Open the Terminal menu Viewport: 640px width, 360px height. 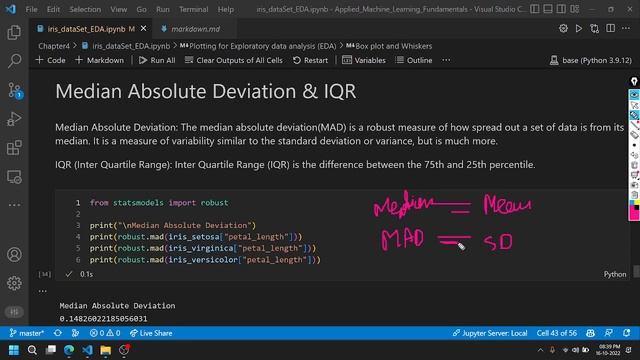point(193,9)
